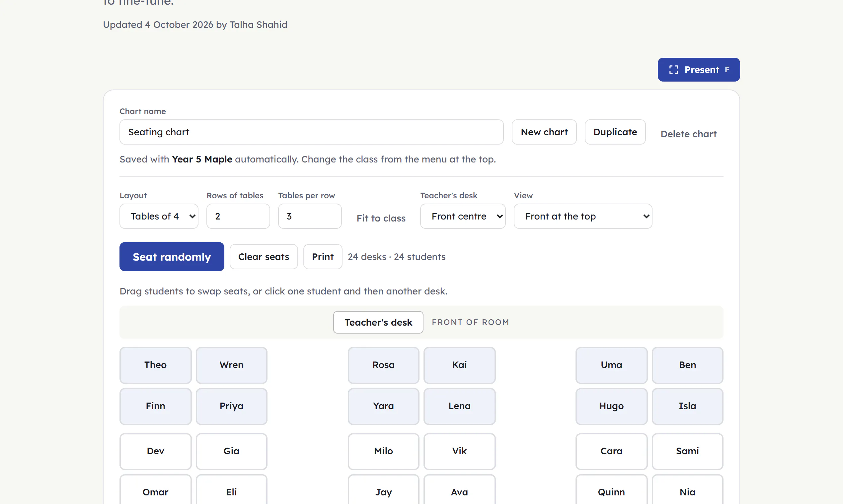Select the Teacher's desk box
Image resolution: width=843 pixels, height=504 pixels.
pos(378,322)
